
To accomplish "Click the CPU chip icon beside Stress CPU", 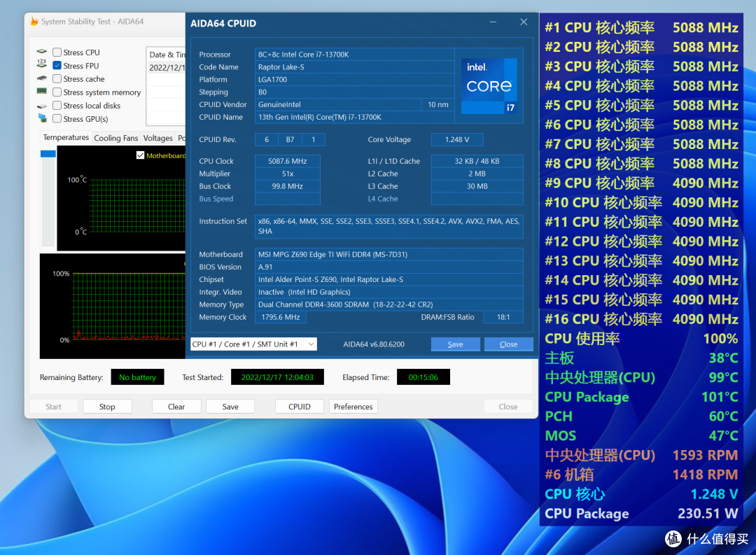I will pyautogui.click(x=42, y=52).
